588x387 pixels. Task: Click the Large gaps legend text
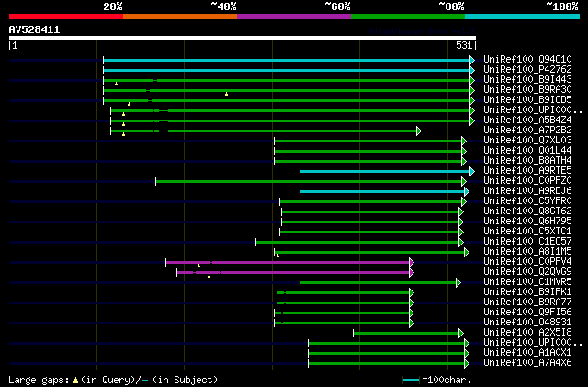(39, 381)
